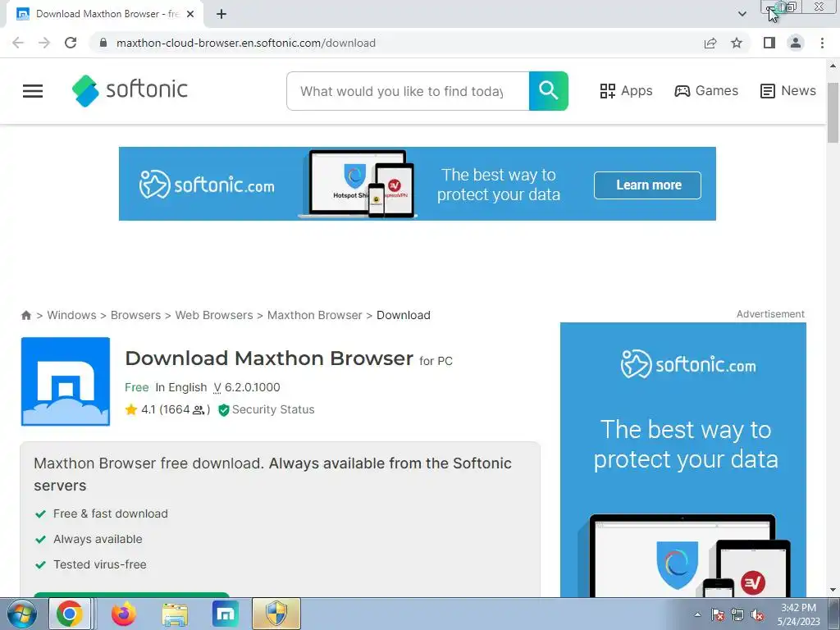Image resolution: width=840 pixels, height=630 pixels.
Task: Open the News section
Action: tap(788, 91)
